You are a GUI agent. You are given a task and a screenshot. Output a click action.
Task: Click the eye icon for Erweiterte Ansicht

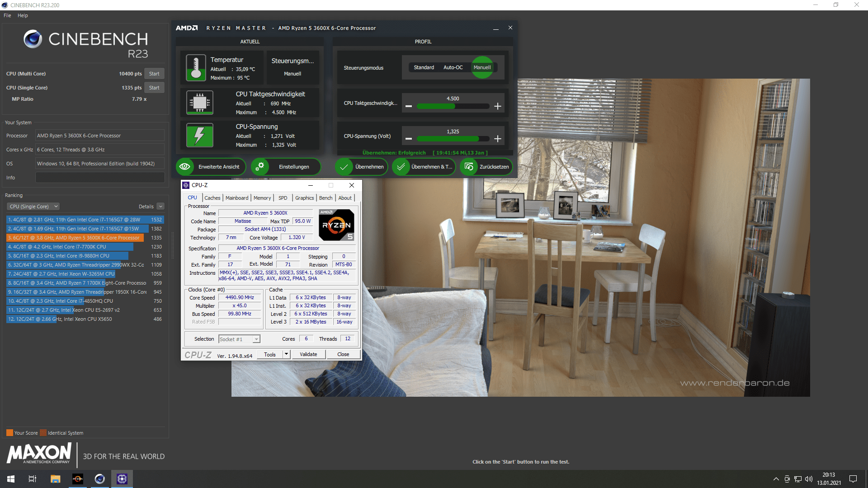(x=184, y=167)
